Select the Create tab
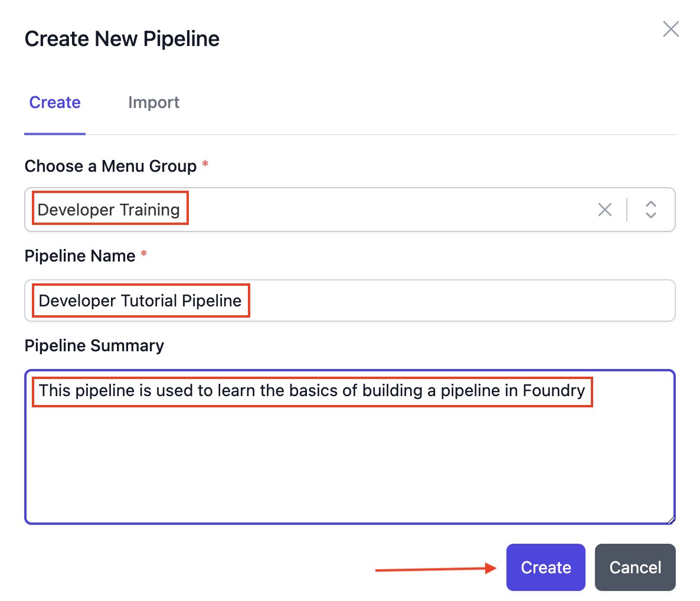Viewport: 700px width, 601px height. [54, 102]
